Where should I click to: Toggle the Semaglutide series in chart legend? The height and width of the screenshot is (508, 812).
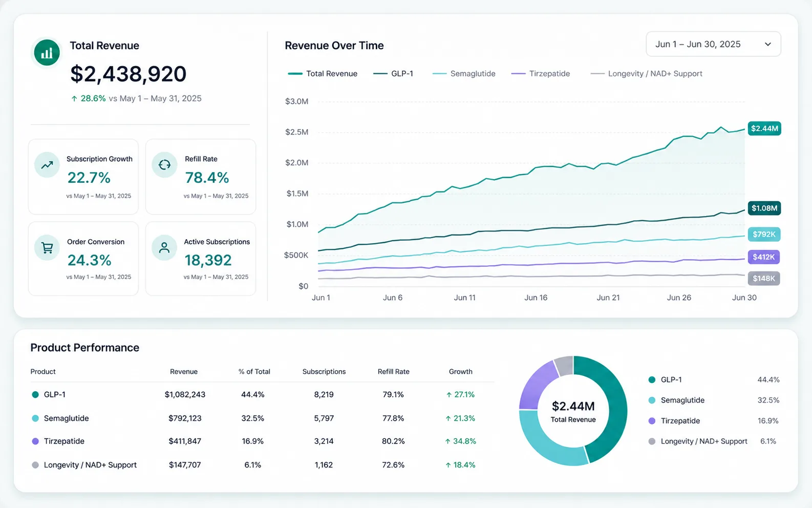464,74
